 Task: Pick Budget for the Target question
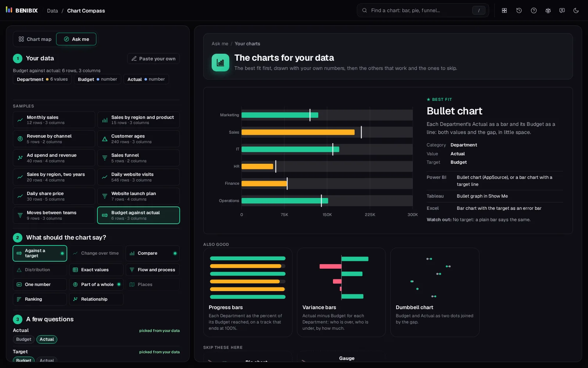click(24, 360)
